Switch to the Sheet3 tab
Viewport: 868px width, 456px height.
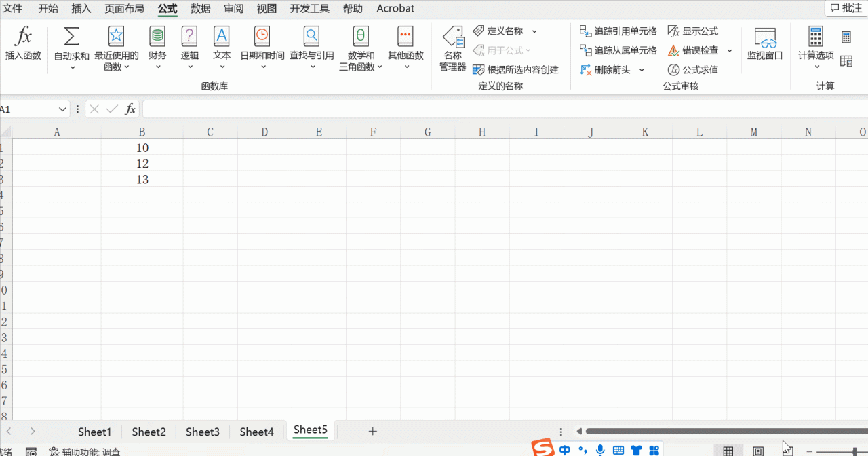(x=203, y=432)
